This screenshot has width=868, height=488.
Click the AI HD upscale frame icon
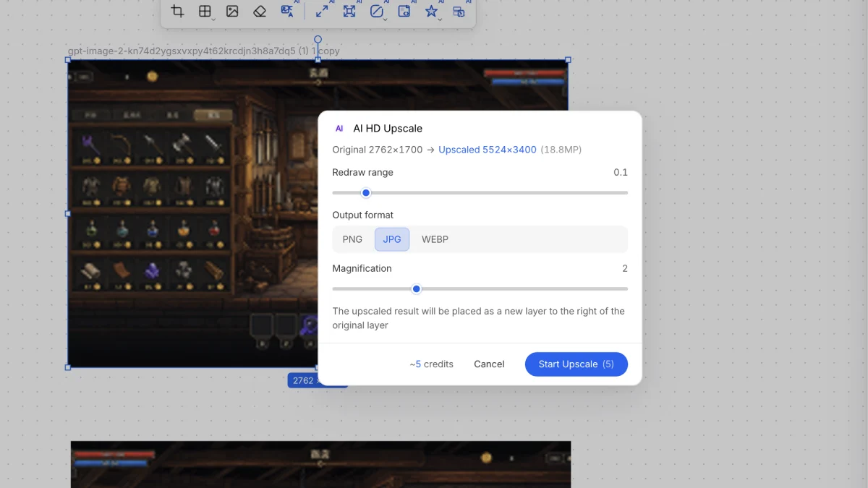click(349, 11)
